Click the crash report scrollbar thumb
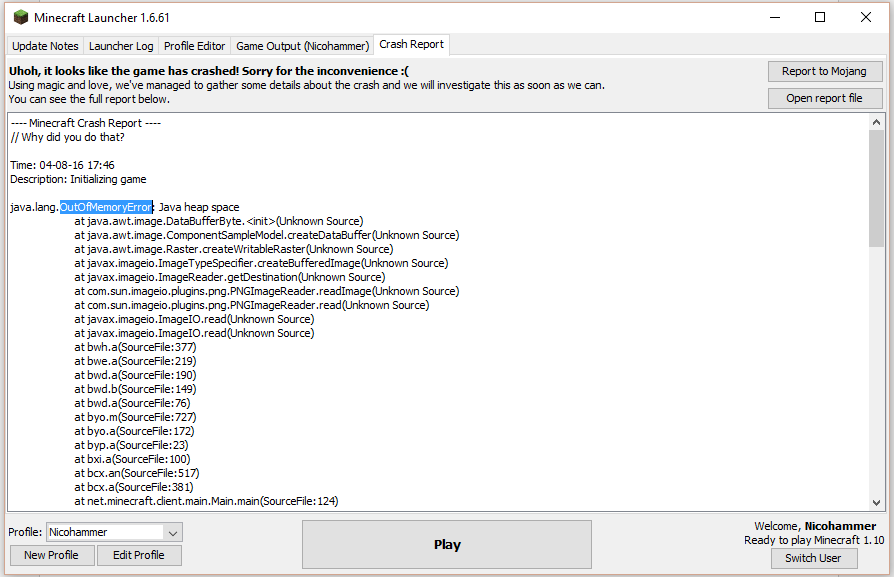The image size is (894, 577). (876, 189)
